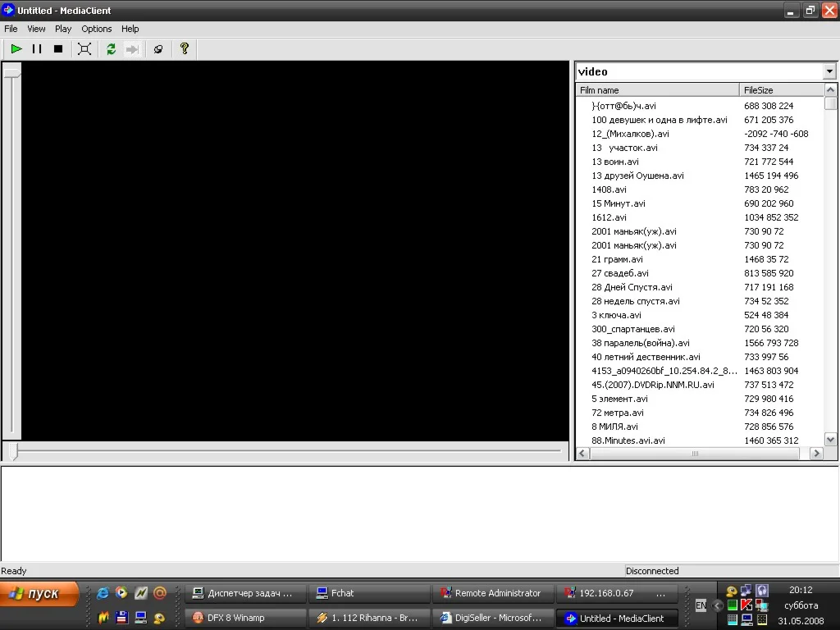Open the Options menu

(96, 29)
